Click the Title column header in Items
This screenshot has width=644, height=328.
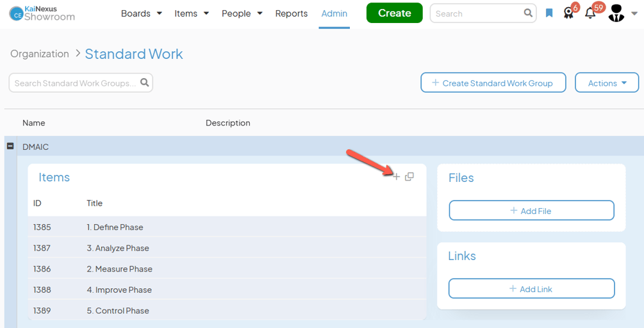click(94, 203)
